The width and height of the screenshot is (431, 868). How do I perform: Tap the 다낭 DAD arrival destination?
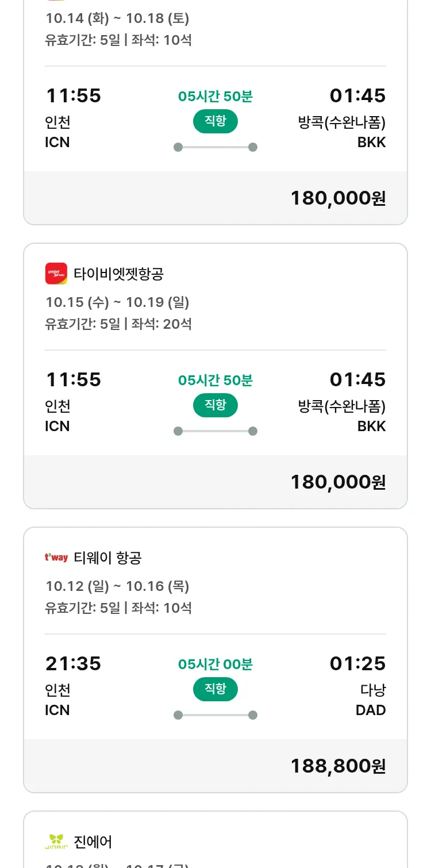click(371, 700)
